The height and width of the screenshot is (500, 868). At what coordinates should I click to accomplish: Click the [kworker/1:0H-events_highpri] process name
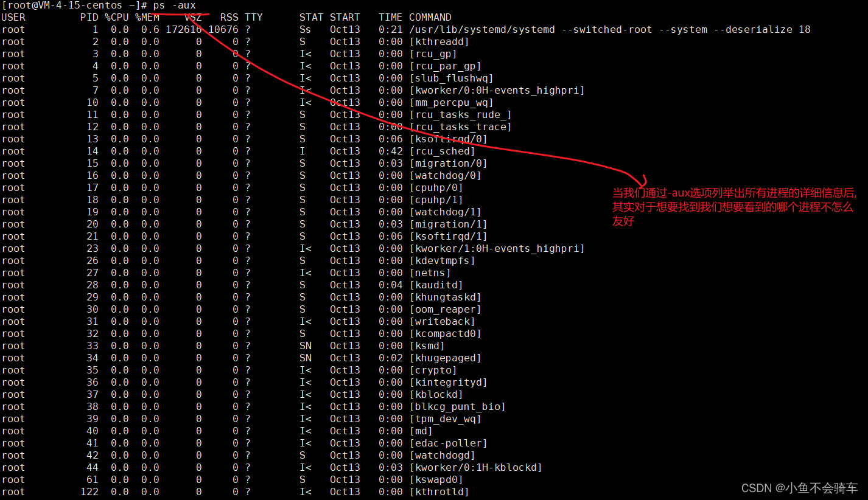(x=497, y=249)
